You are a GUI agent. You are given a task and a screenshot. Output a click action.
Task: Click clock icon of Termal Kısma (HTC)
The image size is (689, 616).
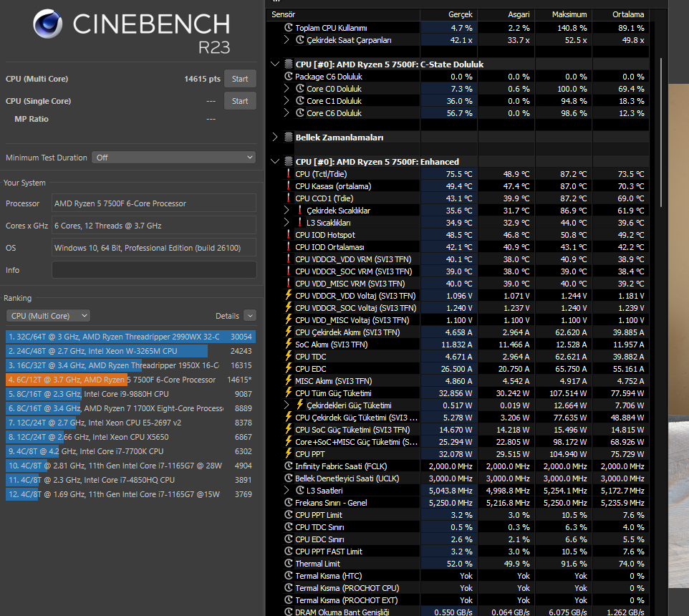[x=289, y=575]
